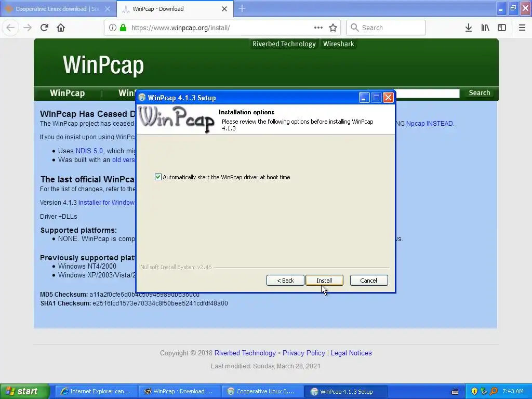This screenshot has height=399, width=532.
Task: Open the Privacy Policy link
Action: [303, 353]
